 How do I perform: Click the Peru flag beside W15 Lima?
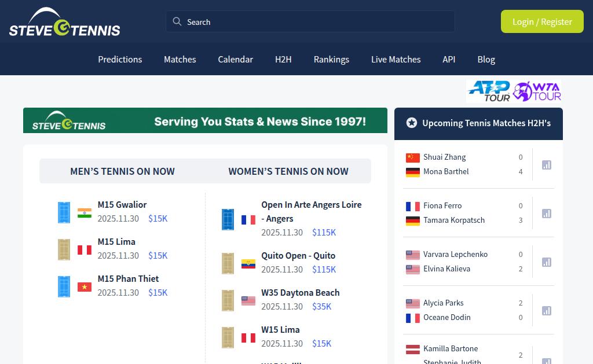click(x=248, y=338)
